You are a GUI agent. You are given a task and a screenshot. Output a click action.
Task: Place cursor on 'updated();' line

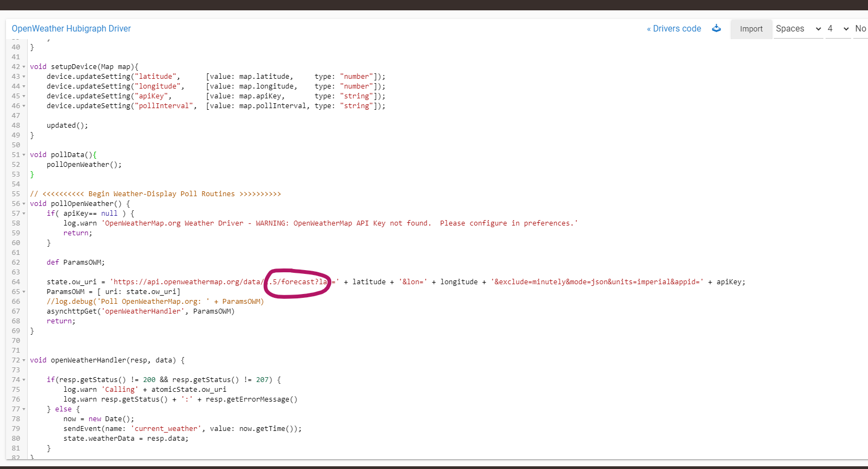tap(67, 126)
